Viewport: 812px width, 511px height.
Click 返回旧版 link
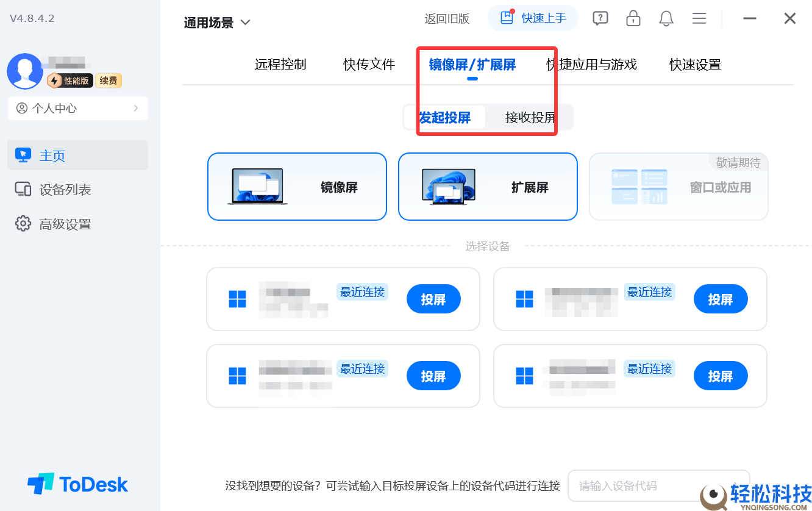pyautogui.click(x=447, y=18)
